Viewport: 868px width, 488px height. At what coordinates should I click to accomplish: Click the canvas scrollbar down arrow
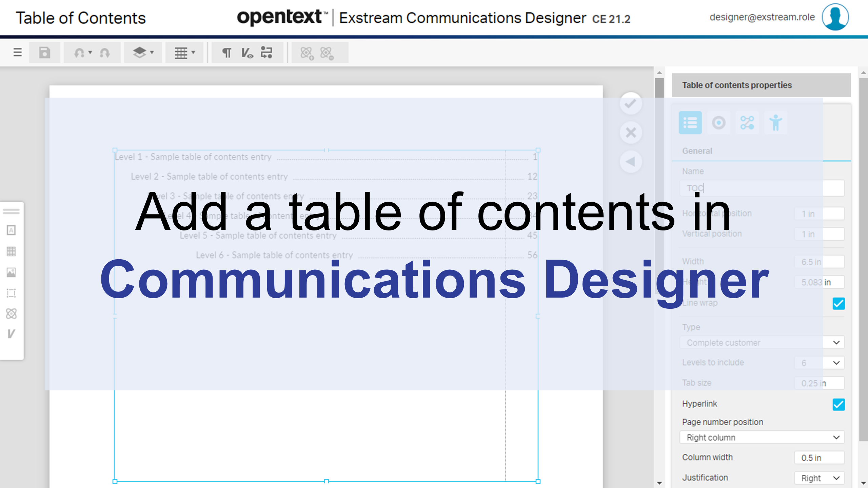click(x=659, y=483)
